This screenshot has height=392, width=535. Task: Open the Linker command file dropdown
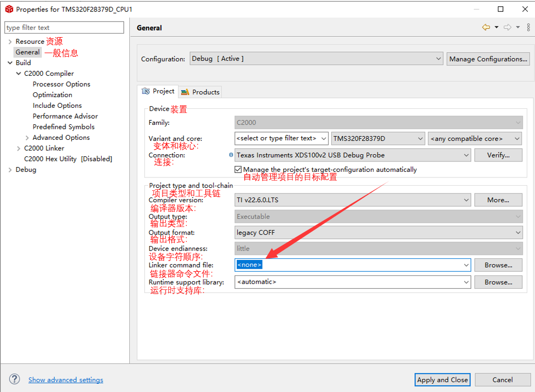click(x=466, y=265)
